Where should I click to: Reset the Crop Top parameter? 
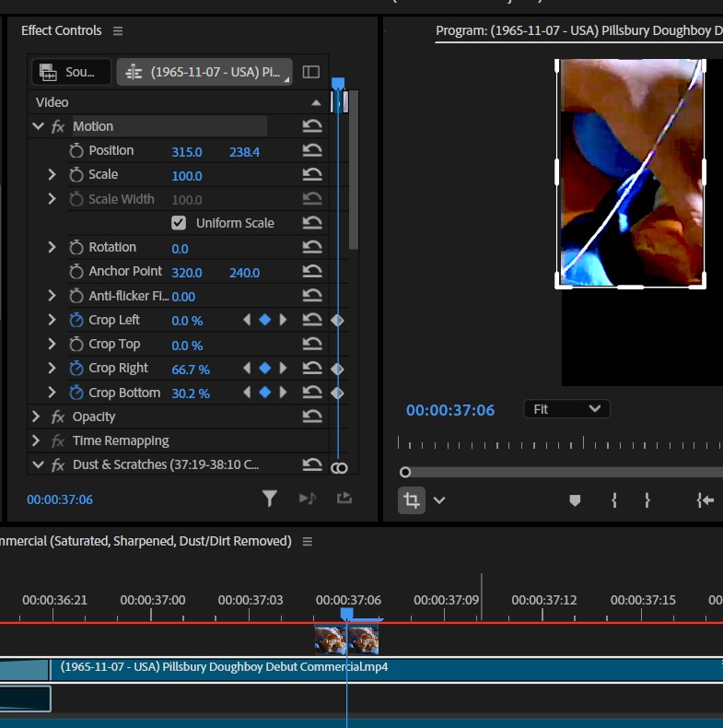pos(312,344)
